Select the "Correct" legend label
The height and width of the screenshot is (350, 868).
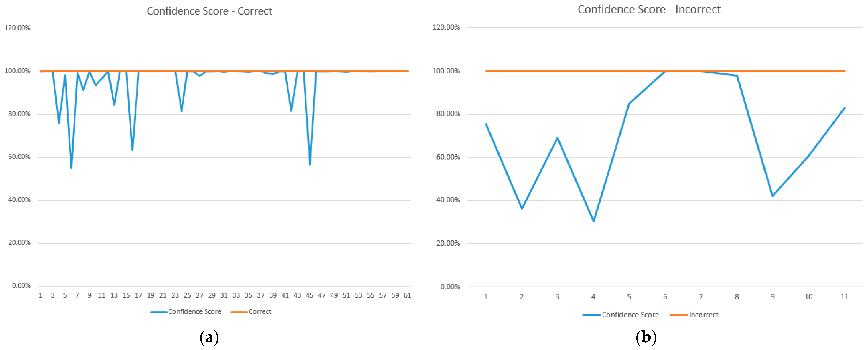click(260, 312)
